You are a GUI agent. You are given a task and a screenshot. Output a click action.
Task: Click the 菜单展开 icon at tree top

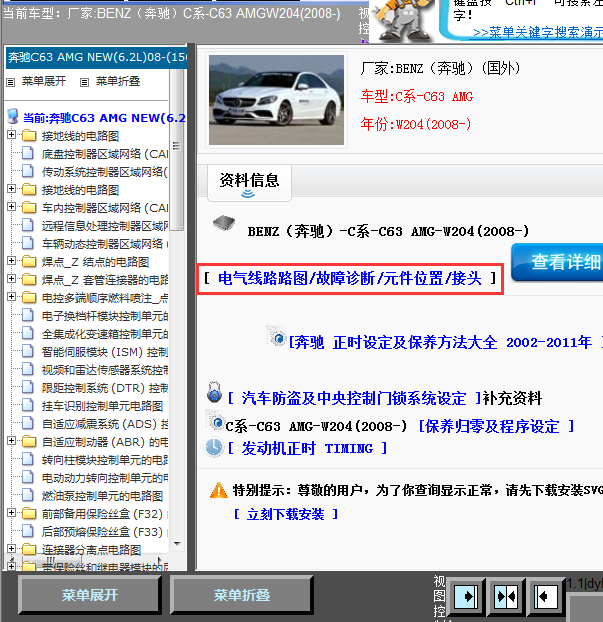tap(11, 82)
